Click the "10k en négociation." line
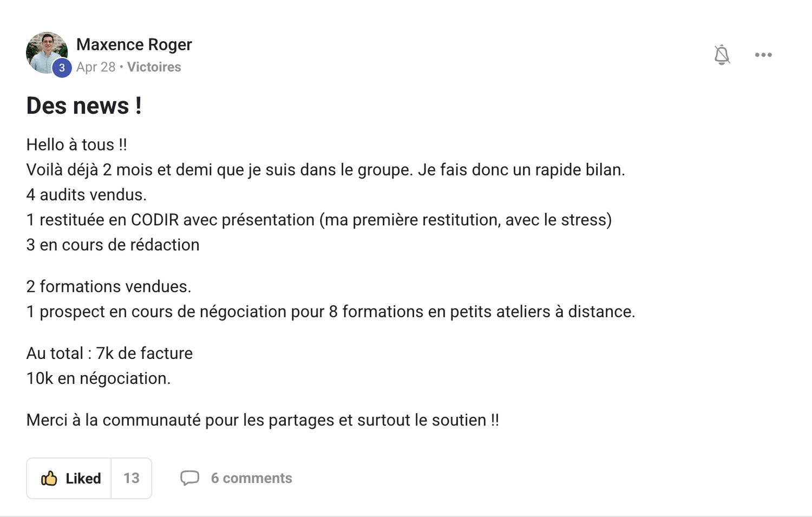This screenshot has height=517, width=812. pos(98,378)
